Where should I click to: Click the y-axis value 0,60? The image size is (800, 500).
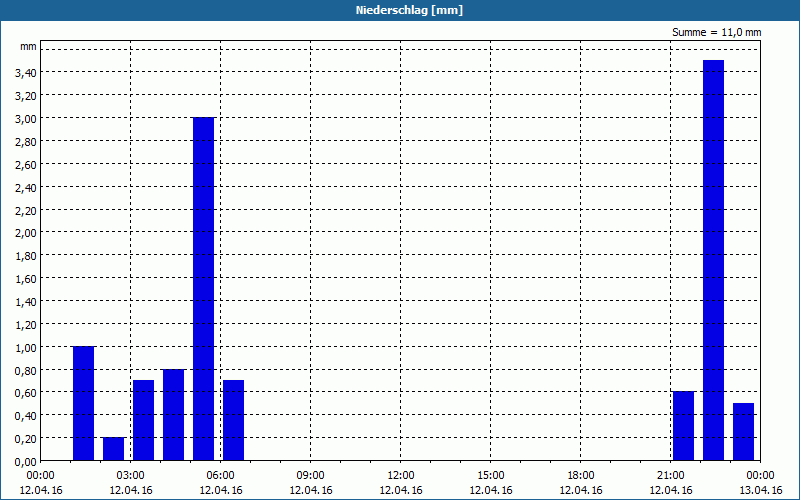click(26, 393)
